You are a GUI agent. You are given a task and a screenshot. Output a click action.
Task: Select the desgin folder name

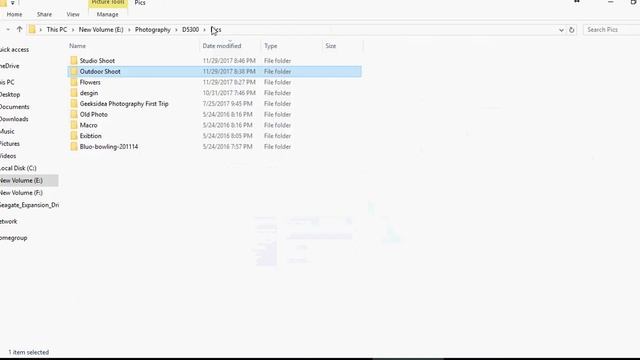(89, 93)
